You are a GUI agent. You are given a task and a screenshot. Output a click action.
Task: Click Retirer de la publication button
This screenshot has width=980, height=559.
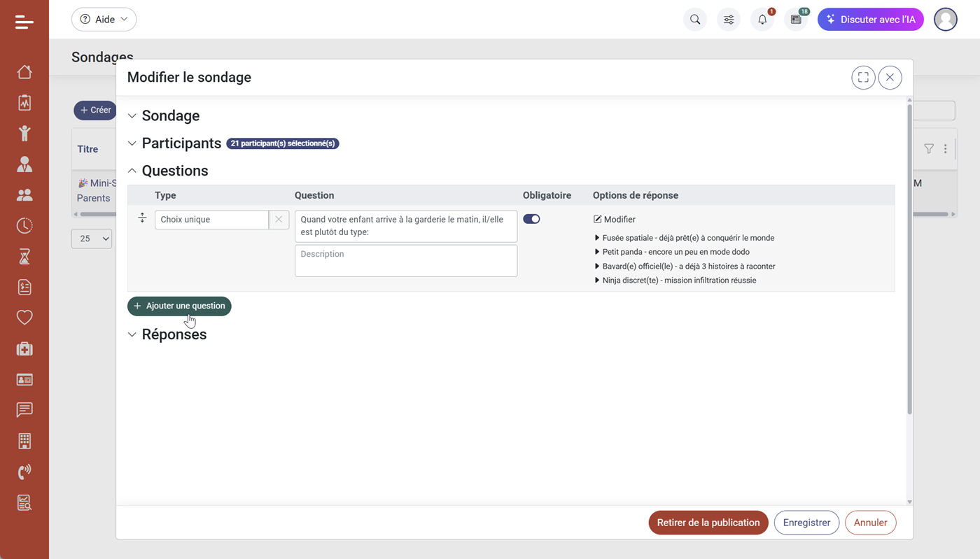[708, 523]
